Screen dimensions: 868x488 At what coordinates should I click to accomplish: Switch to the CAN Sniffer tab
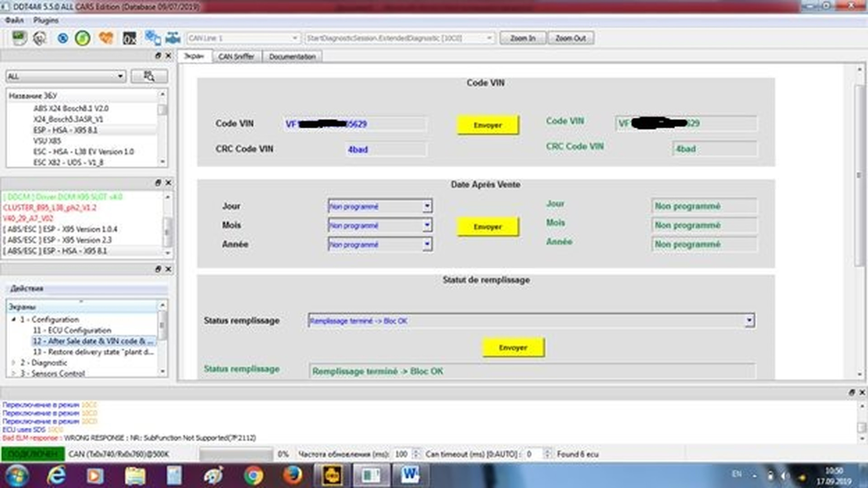click(236, 56)
